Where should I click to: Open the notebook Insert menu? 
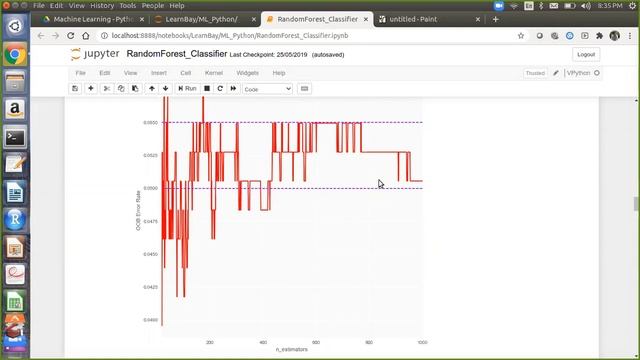click(158, 73)
